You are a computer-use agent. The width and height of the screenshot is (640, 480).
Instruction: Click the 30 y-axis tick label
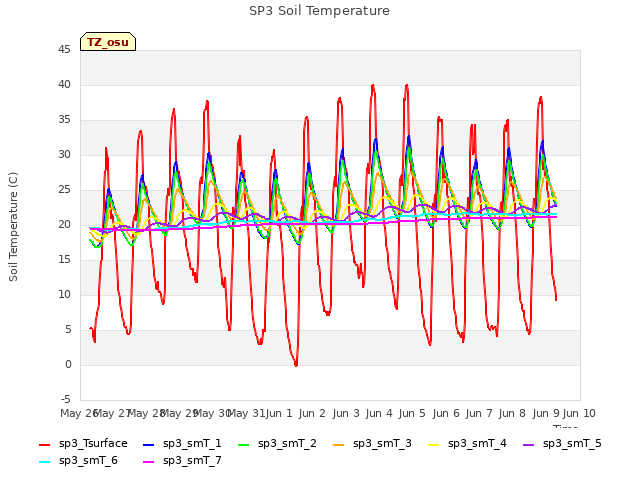click(x=64, y=155)
